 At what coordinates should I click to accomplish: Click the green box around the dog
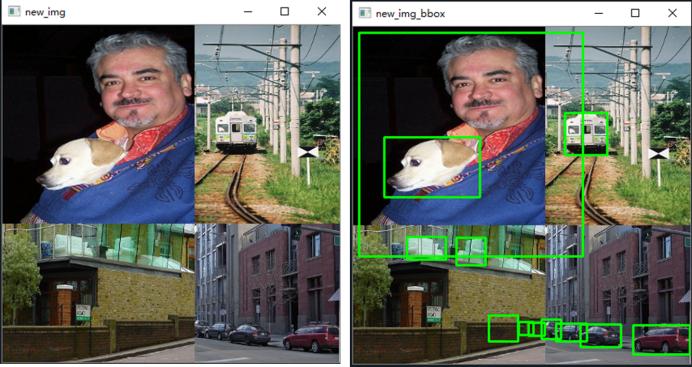[432, 167]
